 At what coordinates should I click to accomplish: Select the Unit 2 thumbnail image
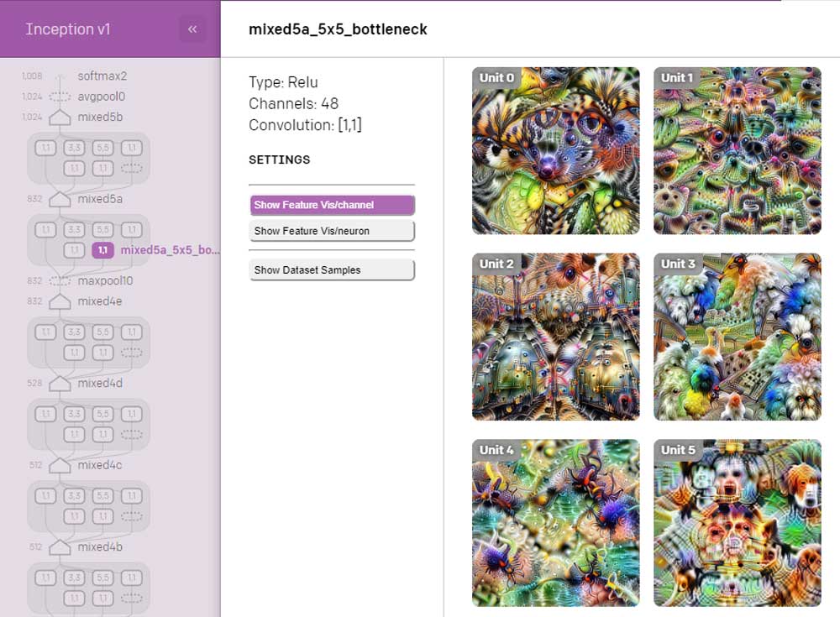pos(555,337)
